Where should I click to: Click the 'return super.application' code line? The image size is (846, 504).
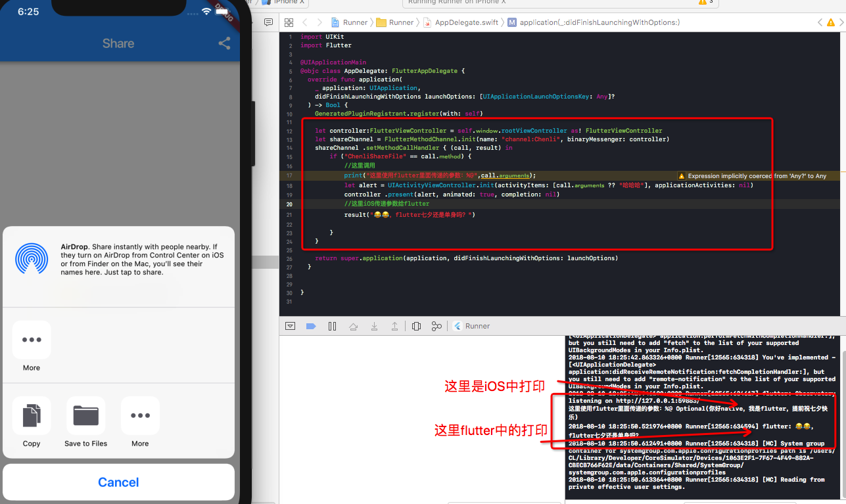tap(467, 258)
